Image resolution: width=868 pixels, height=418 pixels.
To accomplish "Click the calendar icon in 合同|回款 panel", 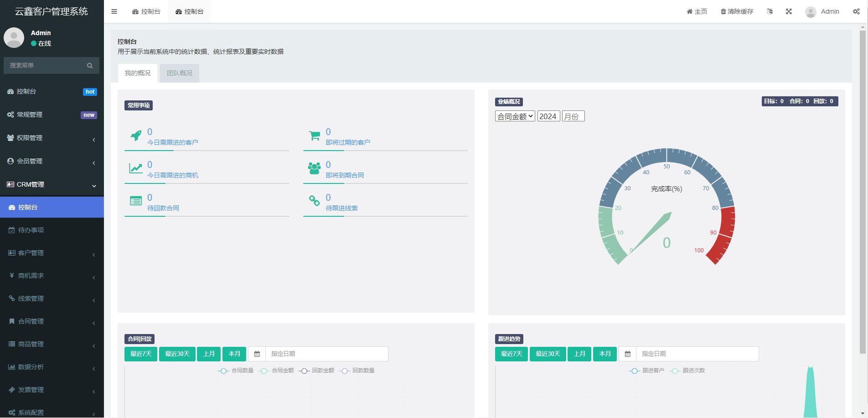I will tap(257, 354).
